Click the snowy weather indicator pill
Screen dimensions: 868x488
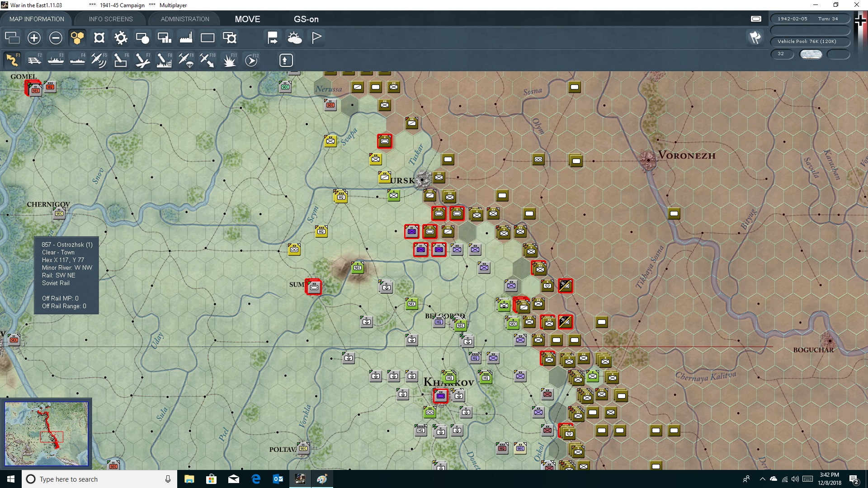[811, 54]
